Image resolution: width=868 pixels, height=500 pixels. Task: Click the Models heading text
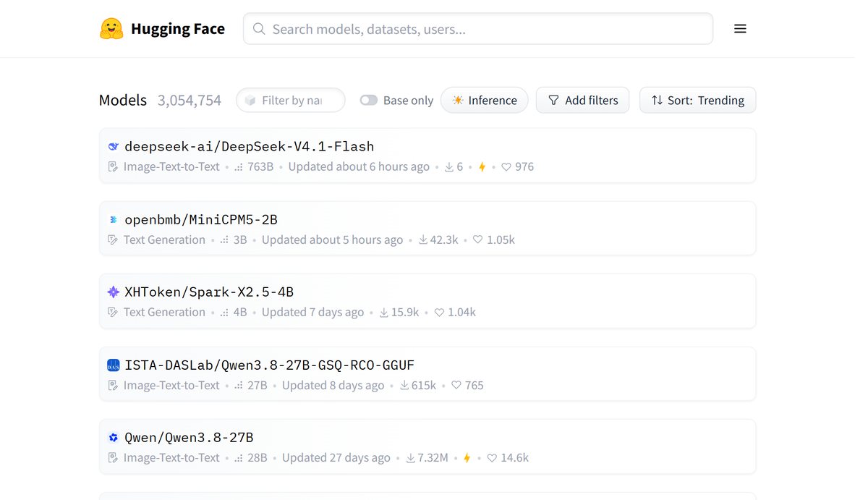(x=123, y=101)
